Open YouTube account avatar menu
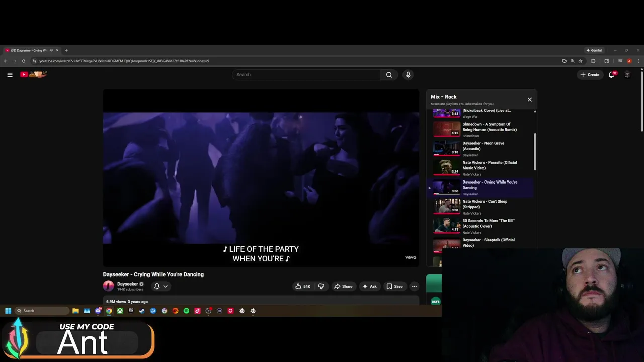The height and width of the screenshot is (362, 644). click(627, 75)
